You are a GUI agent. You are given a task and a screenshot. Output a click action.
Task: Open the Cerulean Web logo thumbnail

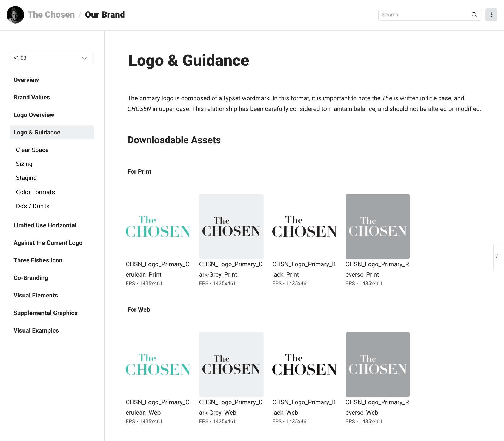[x=158, y=365]
